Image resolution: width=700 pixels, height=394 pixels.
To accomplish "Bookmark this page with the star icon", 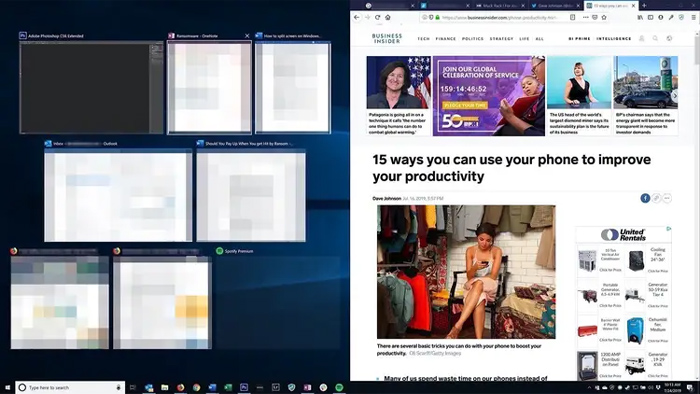I will (604, 17).
